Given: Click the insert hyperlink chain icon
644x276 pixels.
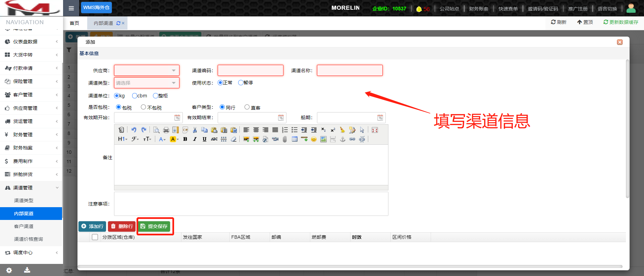Looking at the screenshot, I should [352, 139].
